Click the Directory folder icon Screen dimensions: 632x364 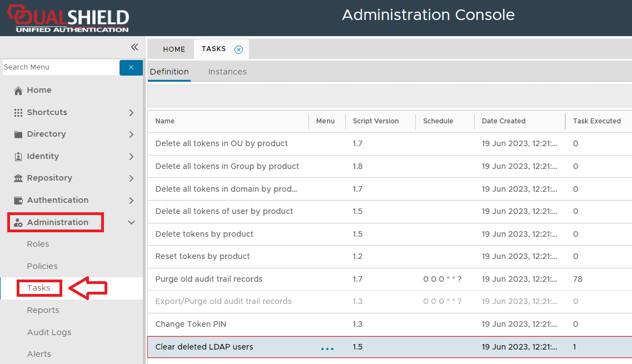18,134
